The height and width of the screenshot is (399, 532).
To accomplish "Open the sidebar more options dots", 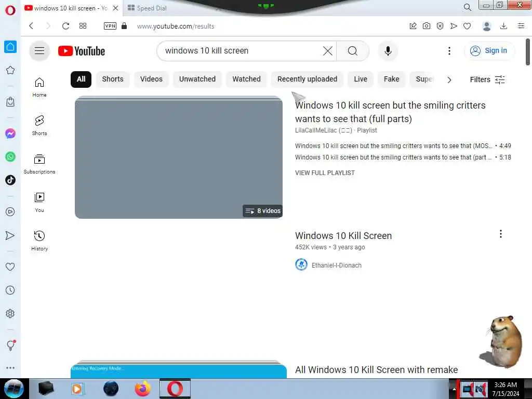I will [x=10, y=368].
